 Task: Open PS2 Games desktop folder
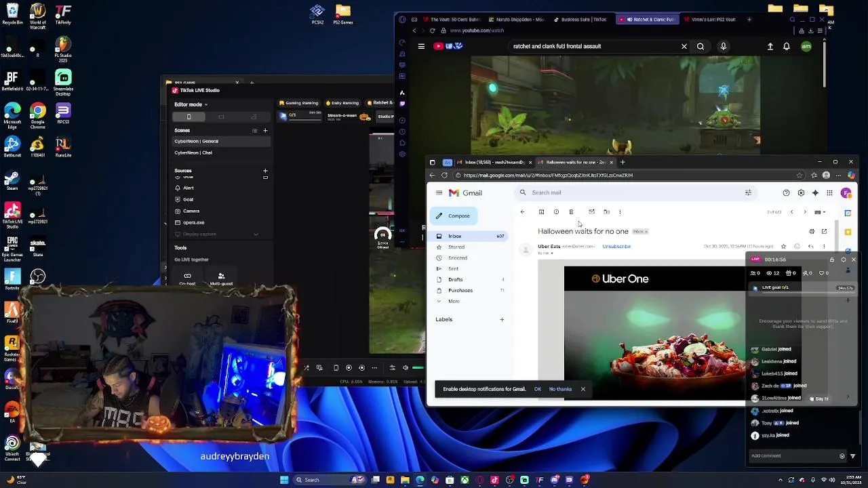pos(342,15)
